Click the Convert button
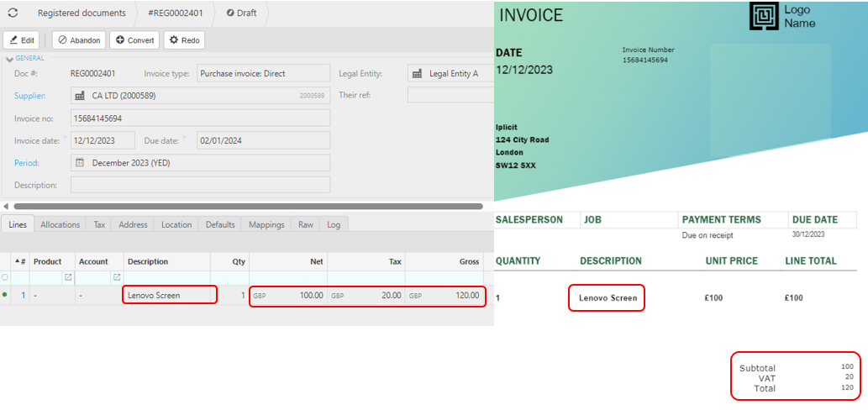 (134, 40)
